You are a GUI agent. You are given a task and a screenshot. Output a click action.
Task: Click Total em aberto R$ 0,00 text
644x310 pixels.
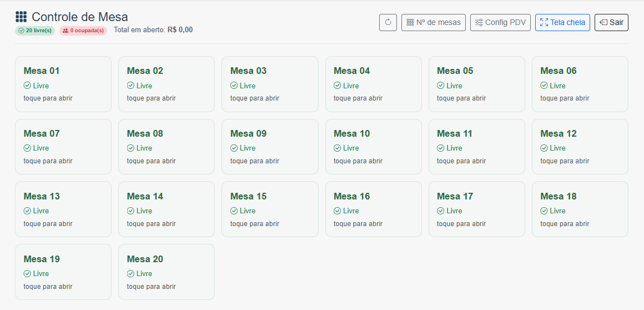point(153,29)
